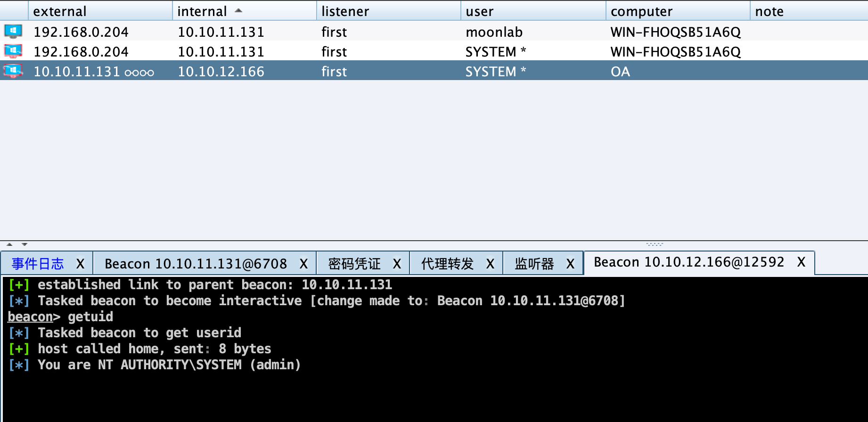Screen dimensions: 868x422
Task: Switch to Beacon 10.10.11.131@6708 tab
Action: coord(196,264)
